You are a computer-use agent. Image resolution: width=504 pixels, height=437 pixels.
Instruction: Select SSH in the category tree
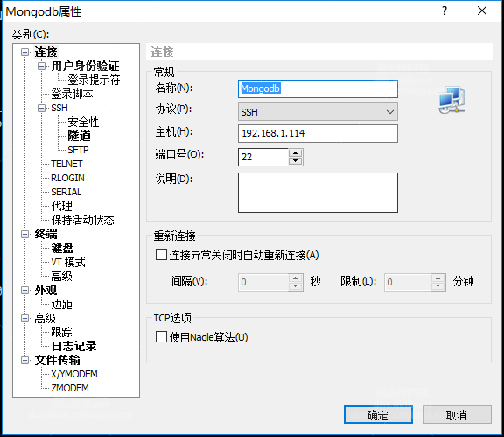click(59, 108)
